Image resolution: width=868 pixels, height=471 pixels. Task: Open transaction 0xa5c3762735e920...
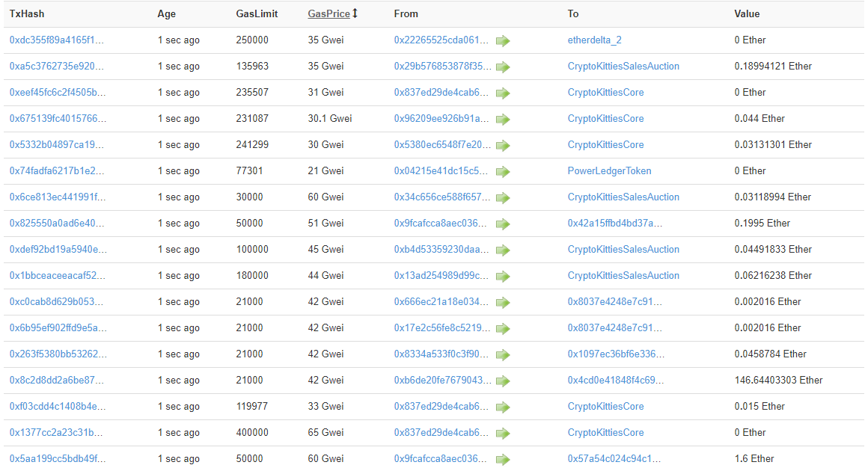tap(56, 66)
